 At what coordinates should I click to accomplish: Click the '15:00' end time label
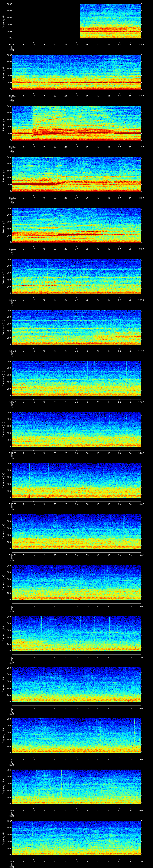point(141,555)
